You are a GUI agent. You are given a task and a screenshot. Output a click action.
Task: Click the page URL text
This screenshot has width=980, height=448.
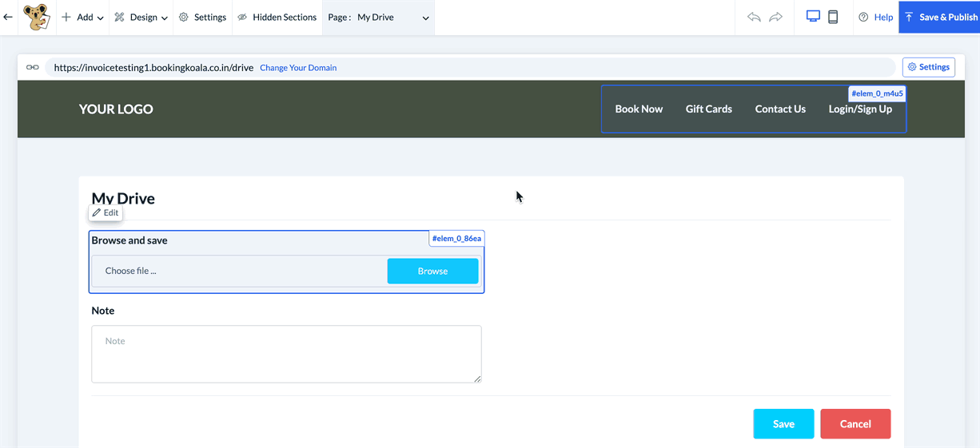tap(153, 68)
